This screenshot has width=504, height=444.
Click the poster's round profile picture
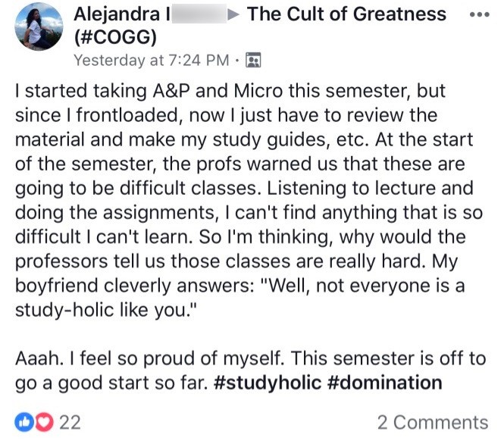click(x=36, y=30)
